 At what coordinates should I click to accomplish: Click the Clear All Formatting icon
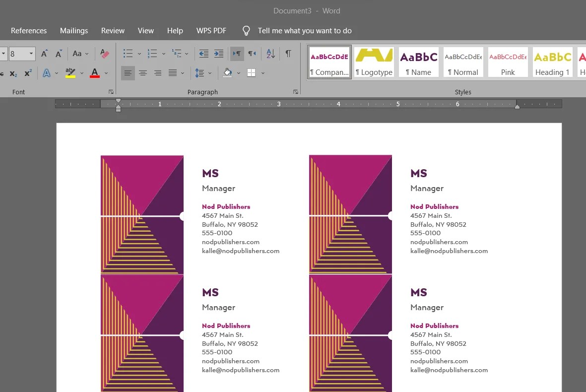pyautogui.click(x=104, y=53)
